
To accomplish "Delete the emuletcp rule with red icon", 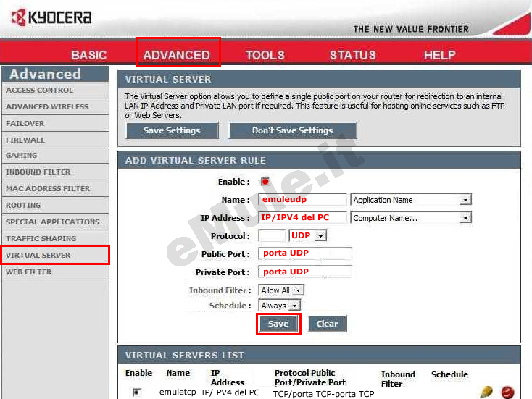I will 507,392.
